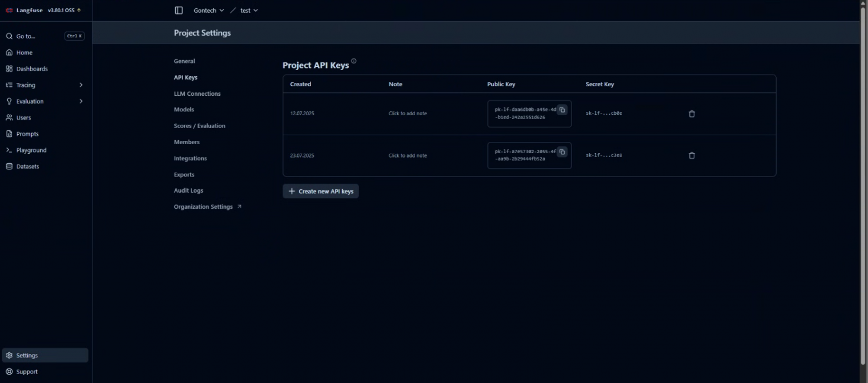
Task: Select the Models settings tab
Action: pos(184,110)
